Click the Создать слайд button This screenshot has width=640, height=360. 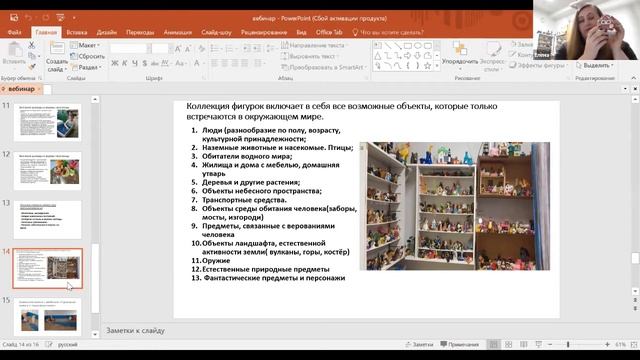point(57,57)
